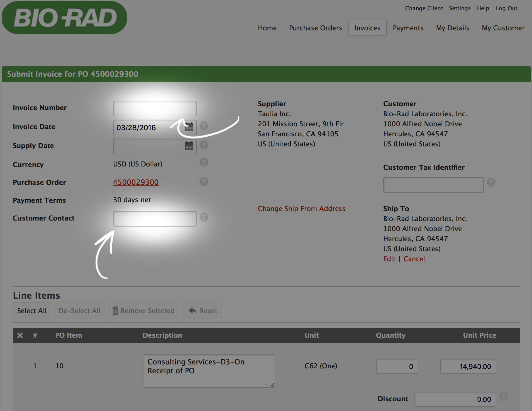Click PO Item number 10 cell
The width and height of the screenshot is (532, 411).
(59, 366)
